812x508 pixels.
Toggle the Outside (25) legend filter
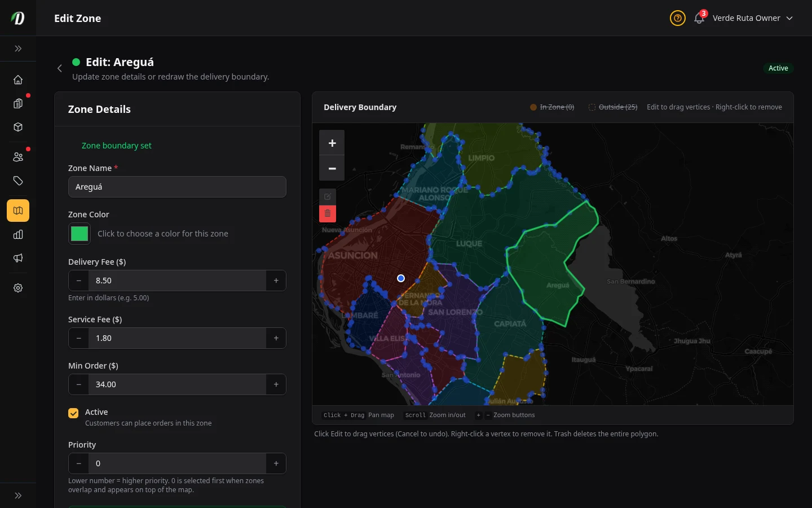[613, 107]
